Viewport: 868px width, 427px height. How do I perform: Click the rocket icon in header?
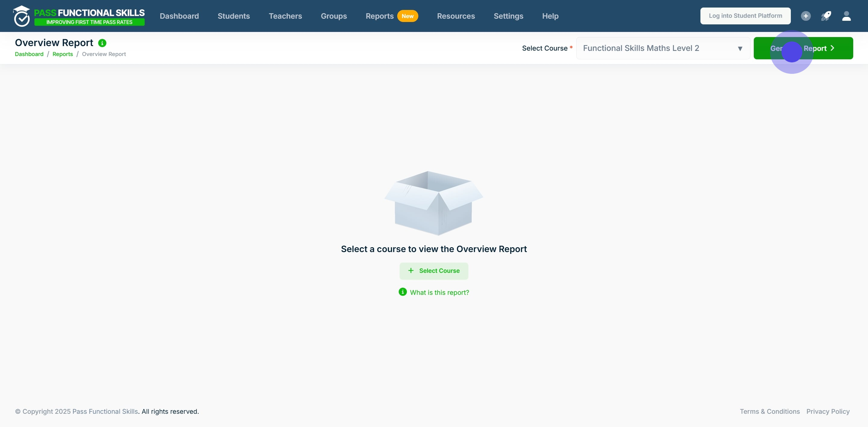coord(826,16)
